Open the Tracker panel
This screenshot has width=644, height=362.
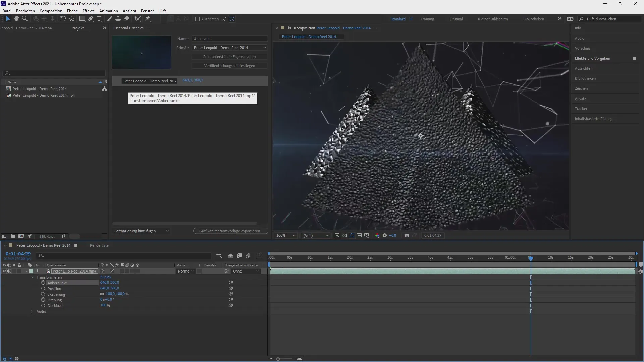pos(581,109)
